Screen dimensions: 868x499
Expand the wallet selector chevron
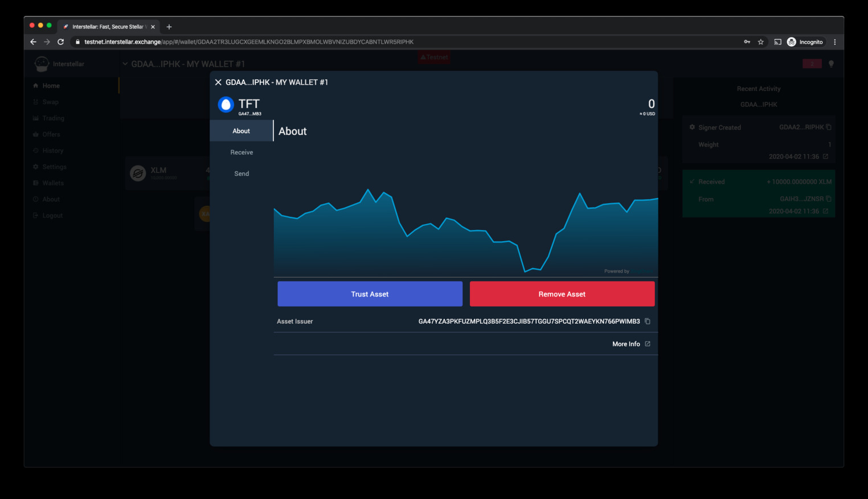(125, 64)
